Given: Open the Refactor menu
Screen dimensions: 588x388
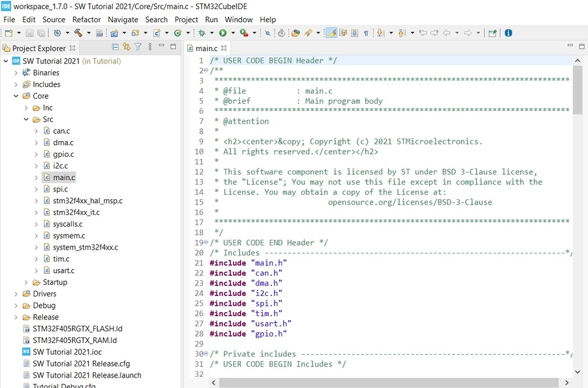Looking at the screenshot, I should coord(86,20).
